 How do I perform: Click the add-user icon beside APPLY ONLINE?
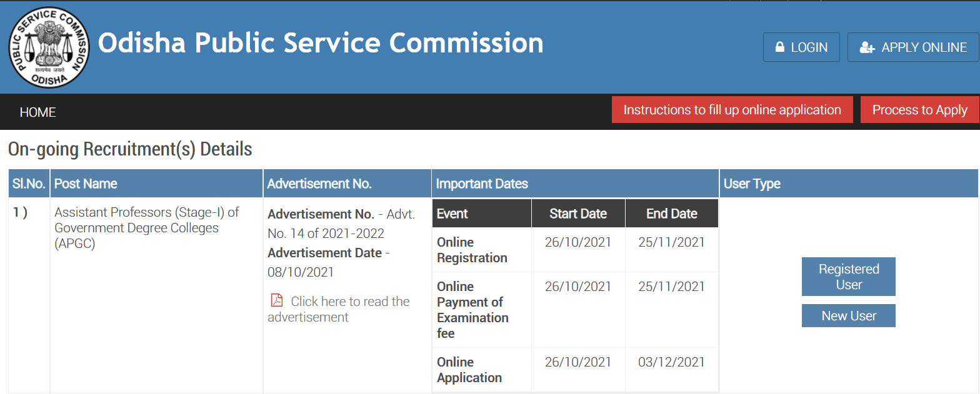click(x=867, y=47)
